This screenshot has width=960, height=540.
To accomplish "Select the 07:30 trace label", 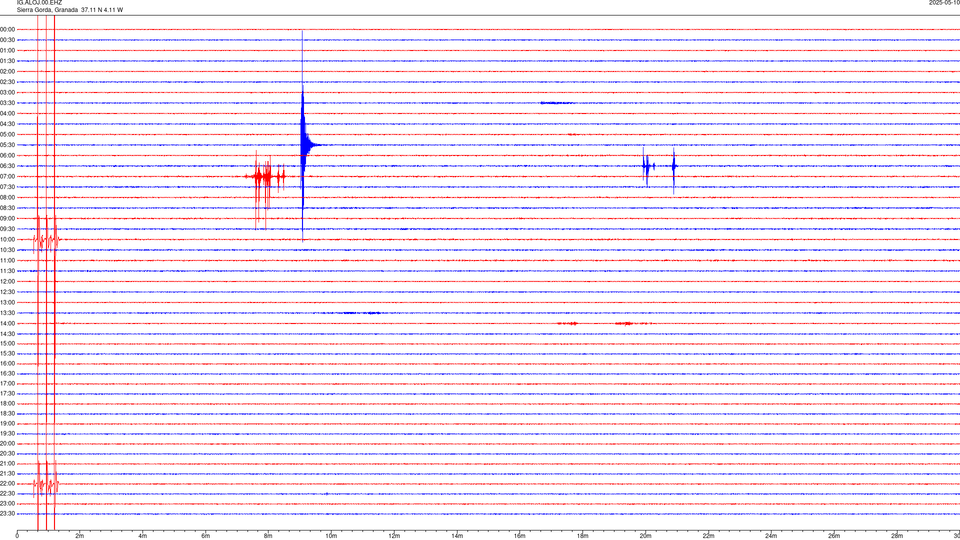I will pos(8,187).
